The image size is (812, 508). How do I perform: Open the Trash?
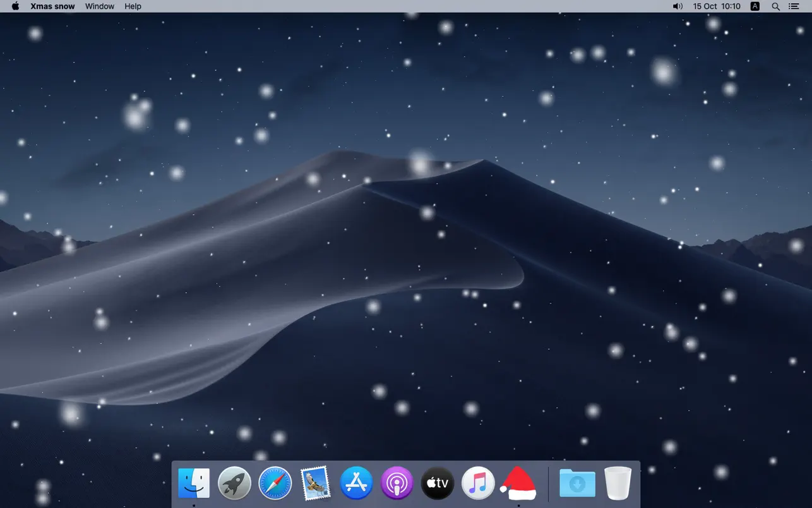point(617,483)
